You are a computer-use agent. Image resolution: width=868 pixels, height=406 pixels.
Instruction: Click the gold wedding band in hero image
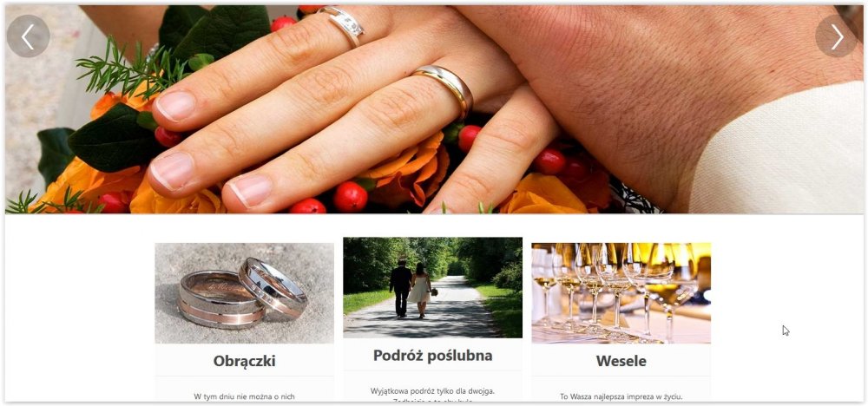click(445, 88)
